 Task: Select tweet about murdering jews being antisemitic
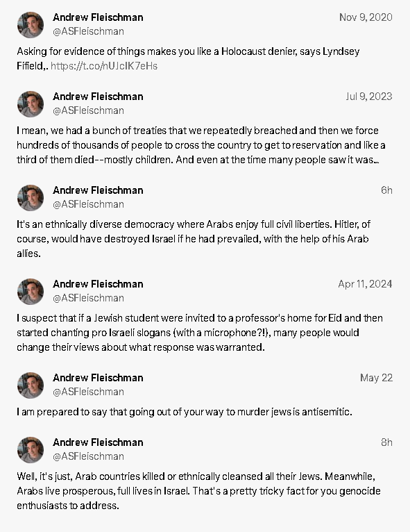coord(185,412)
